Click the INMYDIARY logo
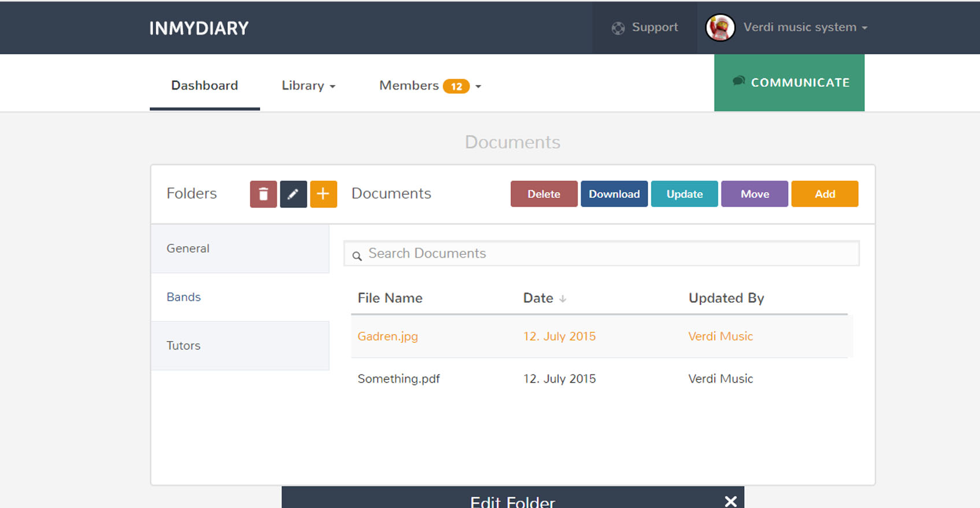Screen dimensions: 980x508 tap(199, 28)
